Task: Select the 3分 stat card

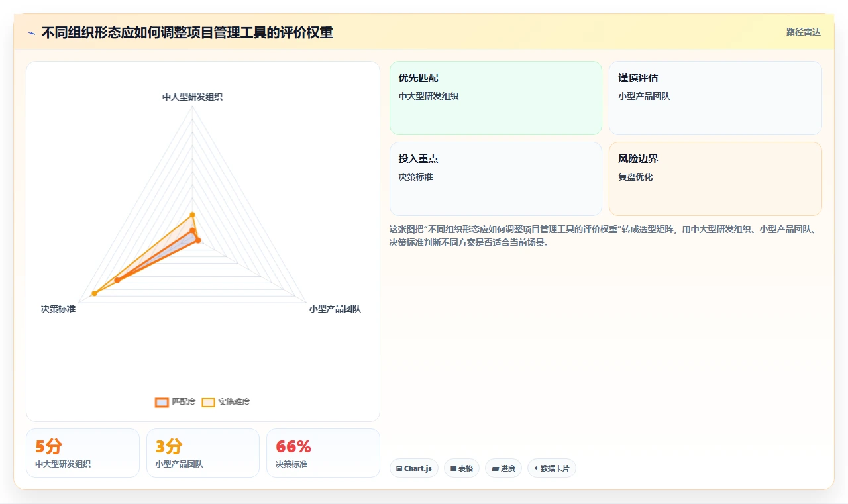Action: click(x=203, y=453)
